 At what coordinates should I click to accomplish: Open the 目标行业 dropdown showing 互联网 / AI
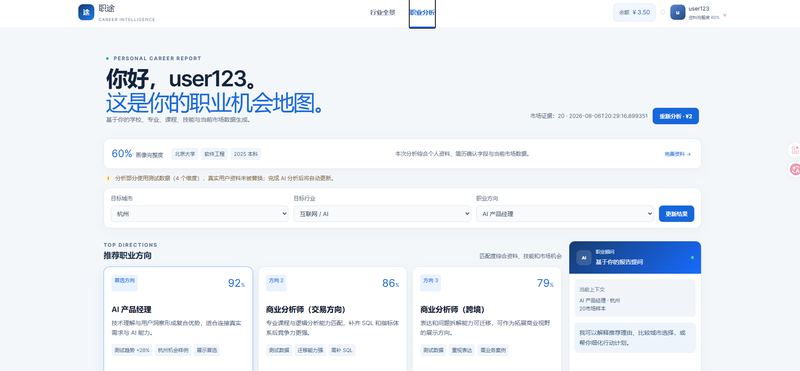tap(382, 214)
